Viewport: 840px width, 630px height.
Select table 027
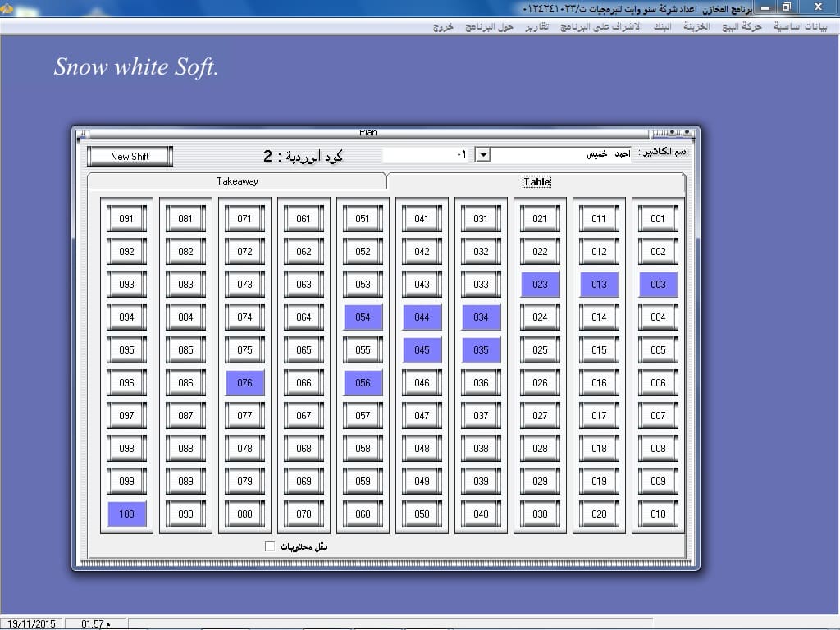(x=540, y=416)
